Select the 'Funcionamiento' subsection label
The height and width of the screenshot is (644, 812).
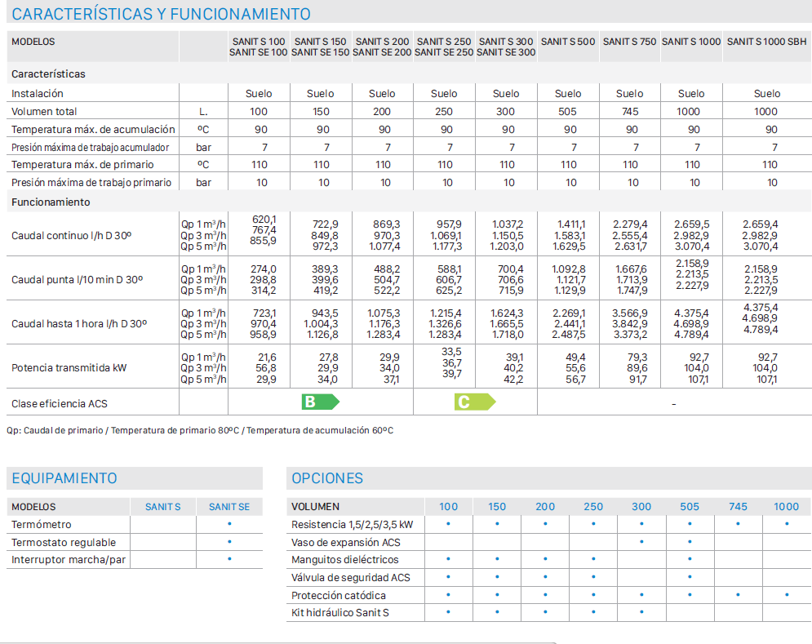(x=51, y=202)
